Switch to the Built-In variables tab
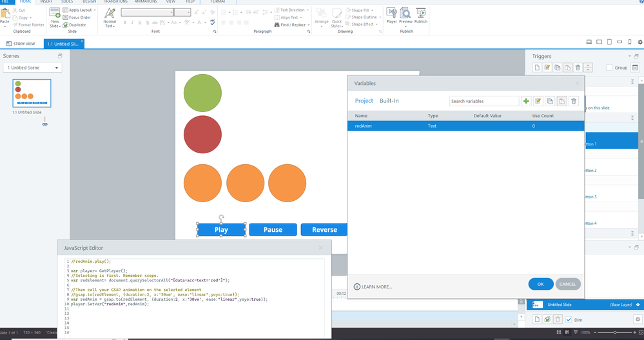The width and height of the screenshot is (644, 340). coord(389,101)
